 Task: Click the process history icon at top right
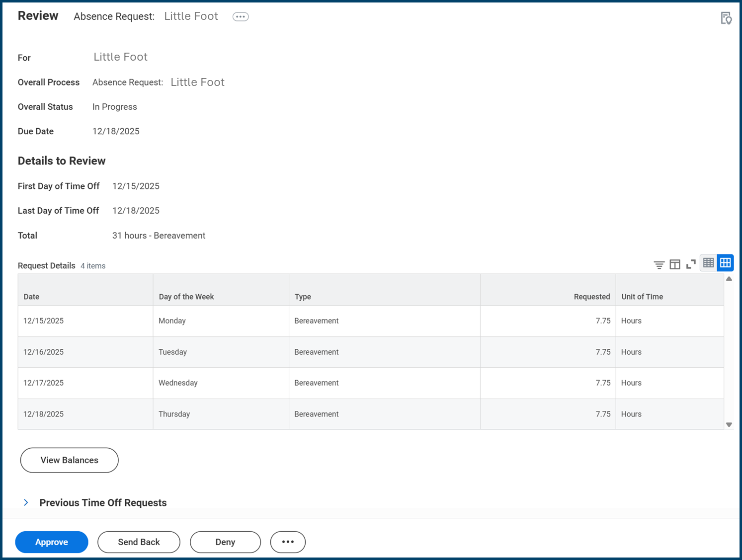coord(726,18)
